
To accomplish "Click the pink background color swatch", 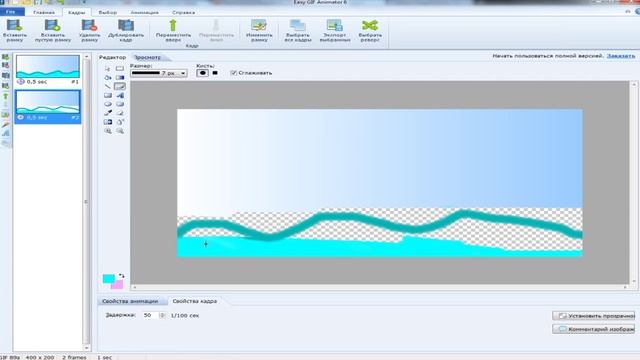I will (x=118, y=285).
